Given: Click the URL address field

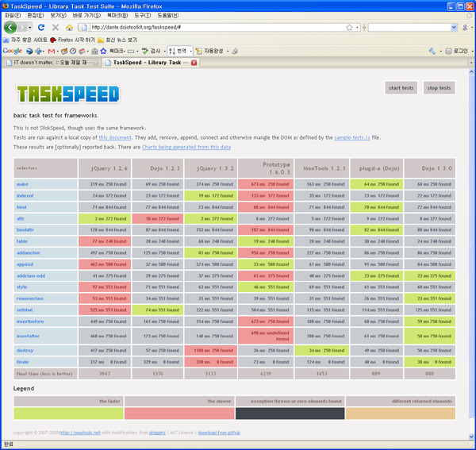Looking at the screenshot, I should [217, 27].
